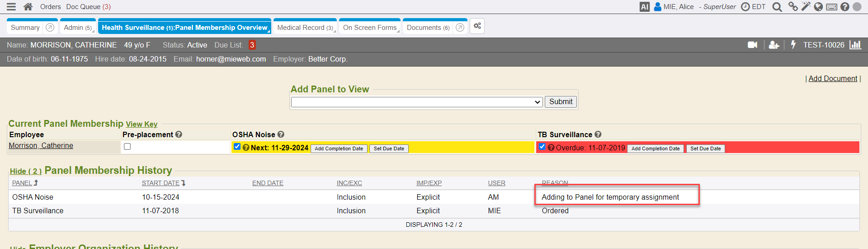Check the Pre-placement panel checkbox

pos(127,147)
